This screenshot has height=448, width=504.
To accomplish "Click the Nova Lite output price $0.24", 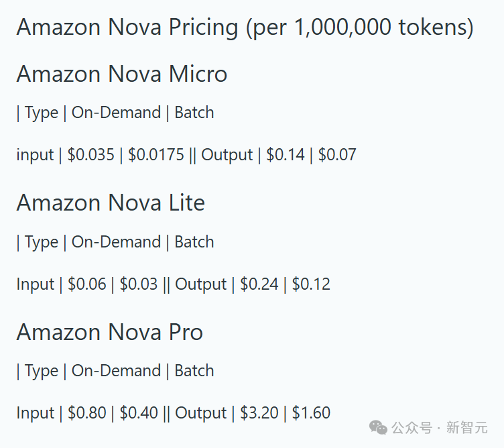I will [259, 284].
